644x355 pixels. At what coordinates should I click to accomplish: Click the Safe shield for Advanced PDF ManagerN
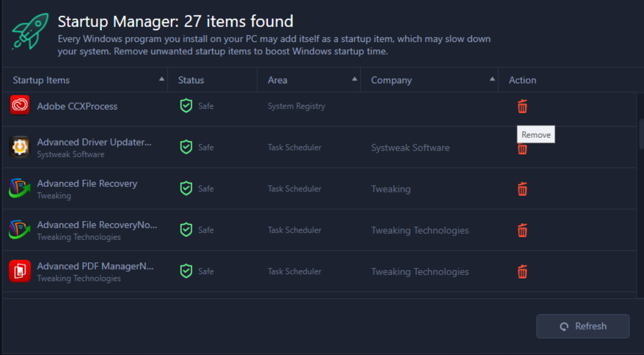(x=186, y=271)
